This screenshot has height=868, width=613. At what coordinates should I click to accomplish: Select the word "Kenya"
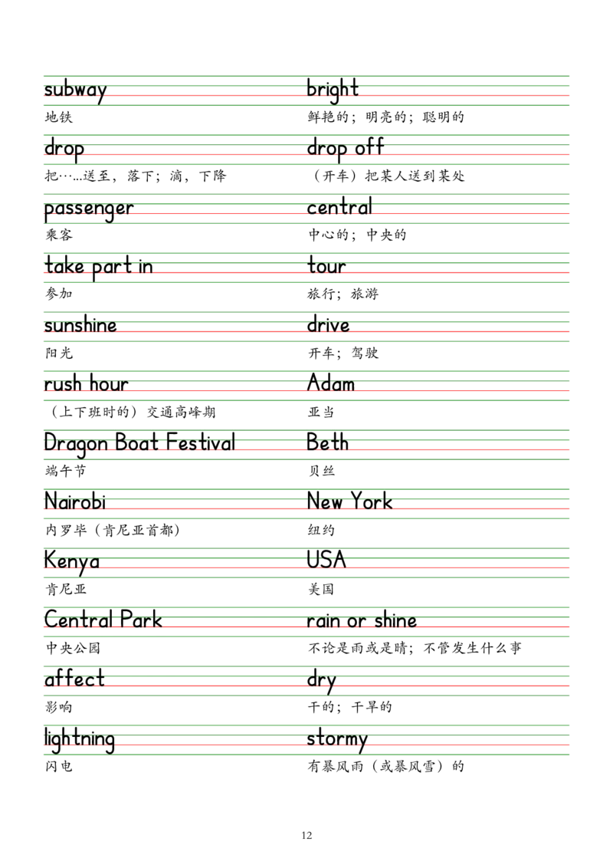72,561
